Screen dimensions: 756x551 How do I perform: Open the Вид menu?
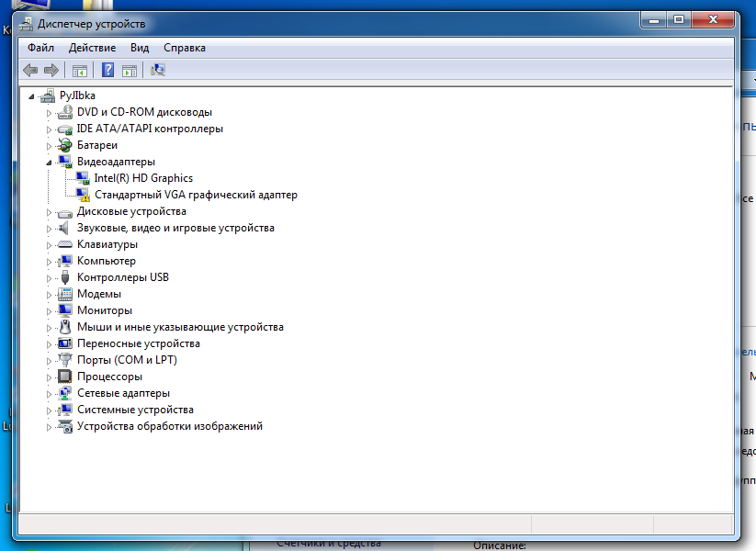[x=140, y=48]
